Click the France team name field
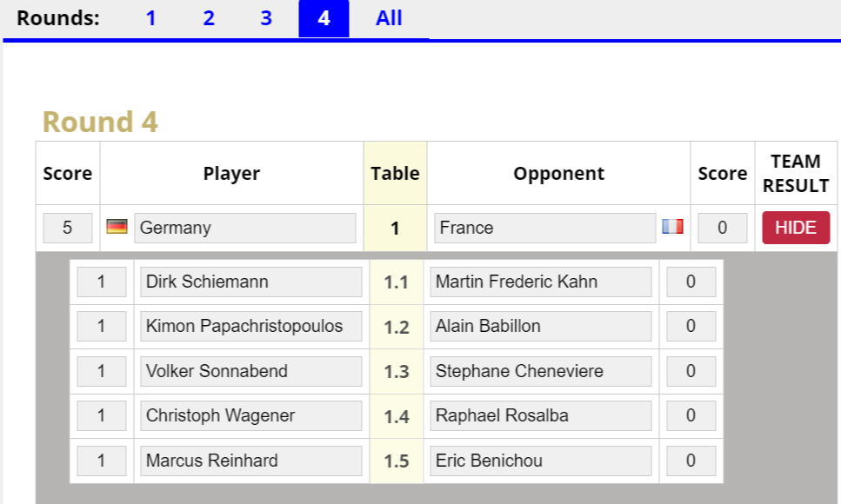 pyautogui.click(x=545, y=228)
